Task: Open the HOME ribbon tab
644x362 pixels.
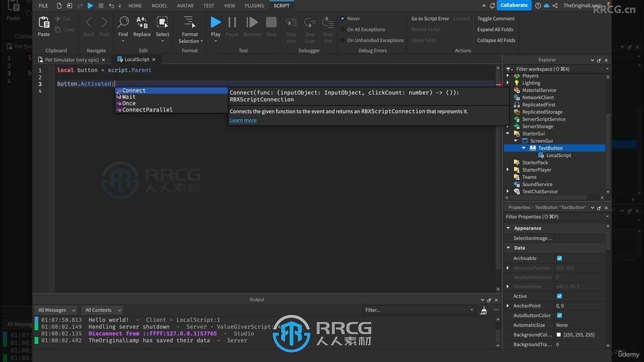Action: click(x=135, y=6)
